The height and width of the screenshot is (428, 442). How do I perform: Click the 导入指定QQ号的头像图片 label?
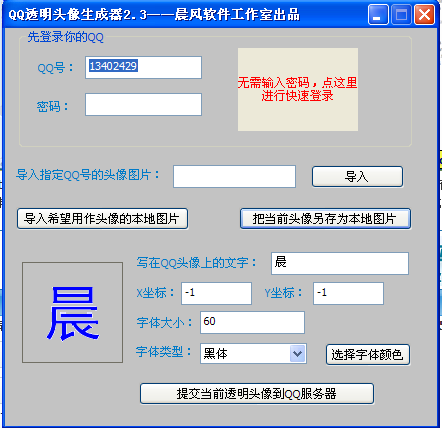click(x=88, y=174)
